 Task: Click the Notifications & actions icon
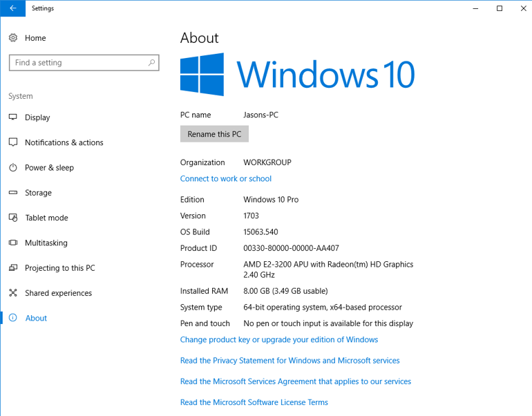pyautogui.click(x=13, y=142)
